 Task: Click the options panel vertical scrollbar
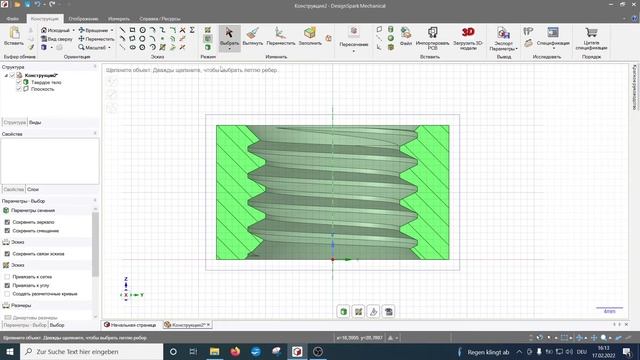point(96,245)
